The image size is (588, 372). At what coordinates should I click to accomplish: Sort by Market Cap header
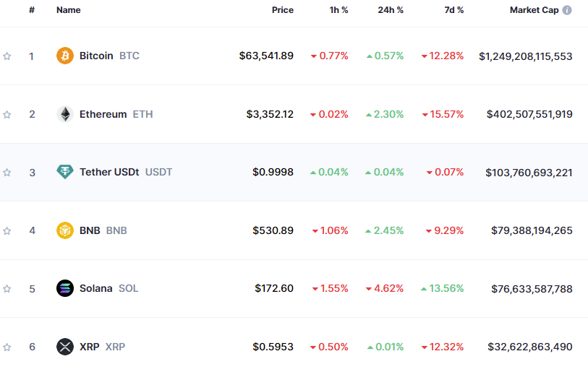click(x=534, y=10)
